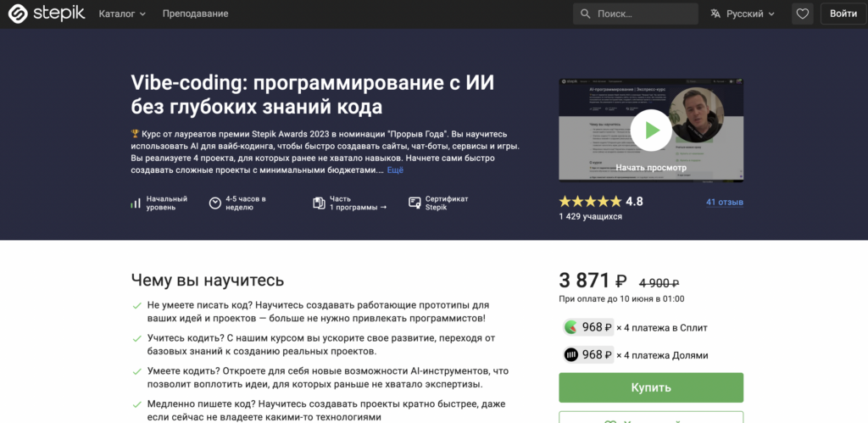This screenshot has width=868, height=423.
Task: Click the program documents icon
Action: tap(319, 203)
